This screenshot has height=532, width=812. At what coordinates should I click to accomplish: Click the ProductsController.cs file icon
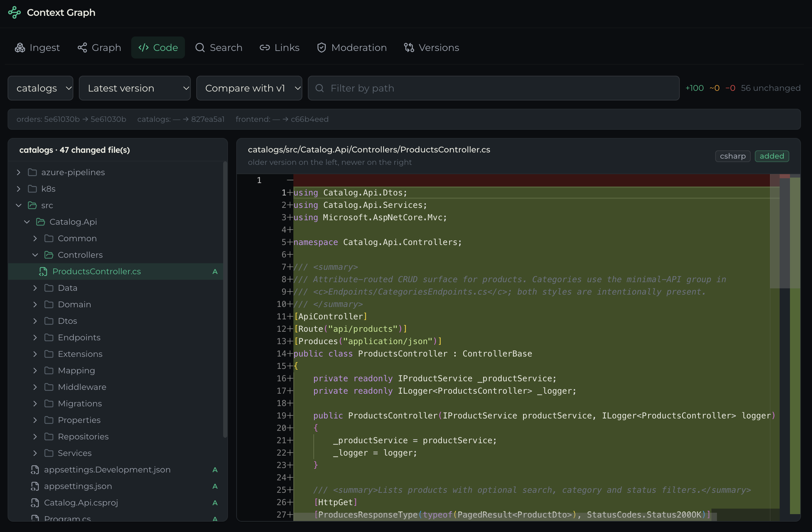tap(43, 272)
